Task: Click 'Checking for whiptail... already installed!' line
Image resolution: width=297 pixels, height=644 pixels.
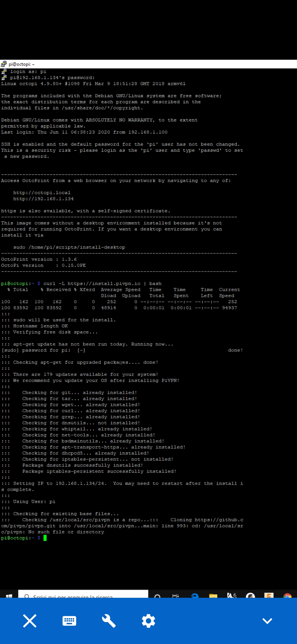Action: [87, 429]
